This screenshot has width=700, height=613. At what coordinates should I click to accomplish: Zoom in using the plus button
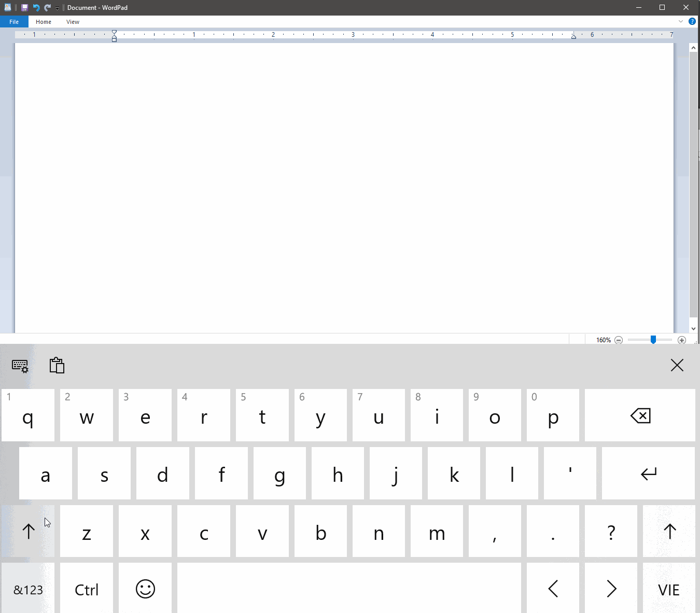682,340
